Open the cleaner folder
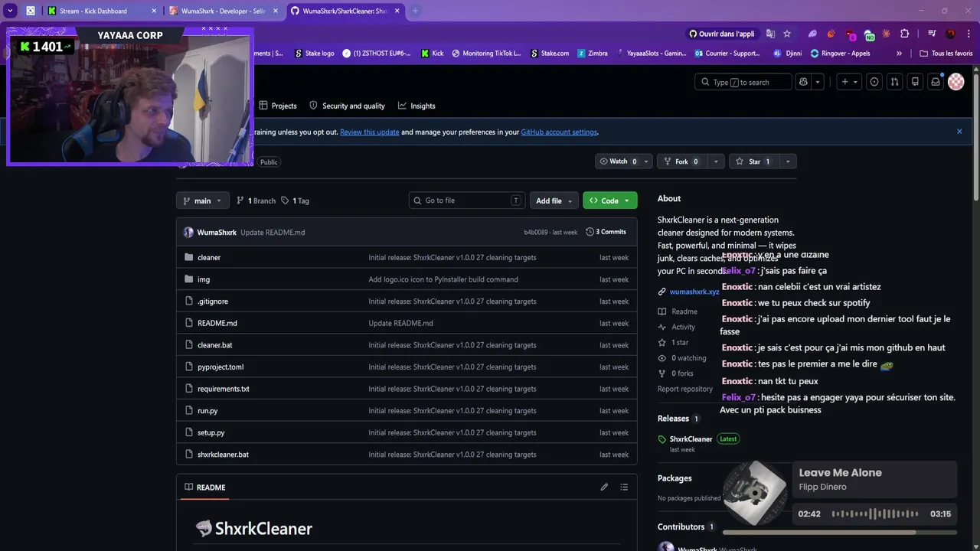The height and width of the screenshot is (551, 980). [x=209, y=258]
